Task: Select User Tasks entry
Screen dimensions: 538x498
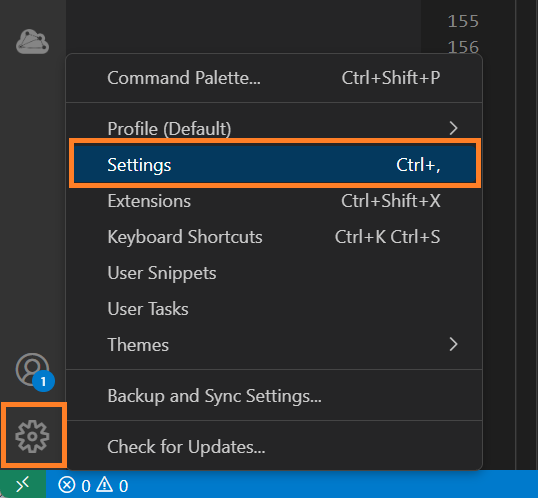Action: pyautogui.click(x=274, y=309)
